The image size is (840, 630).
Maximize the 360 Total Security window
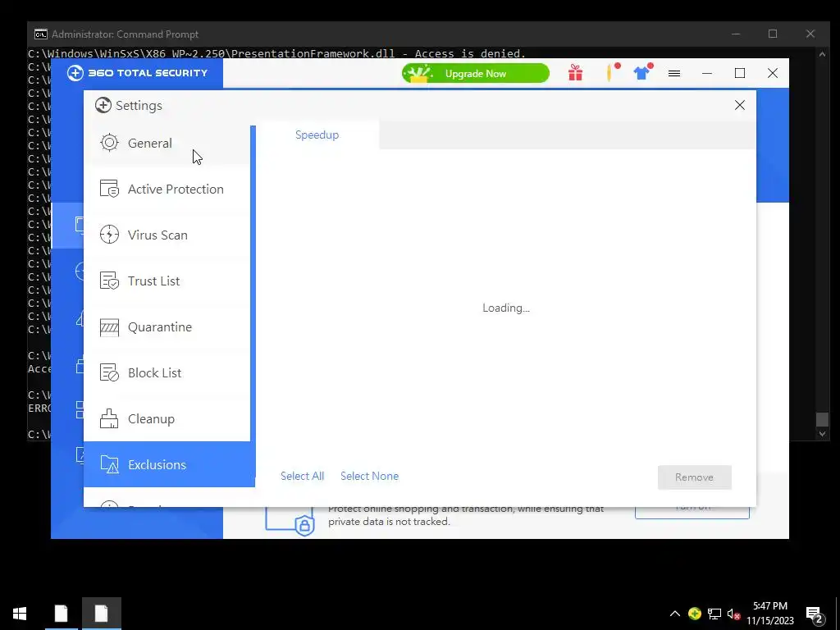[740, 73]
